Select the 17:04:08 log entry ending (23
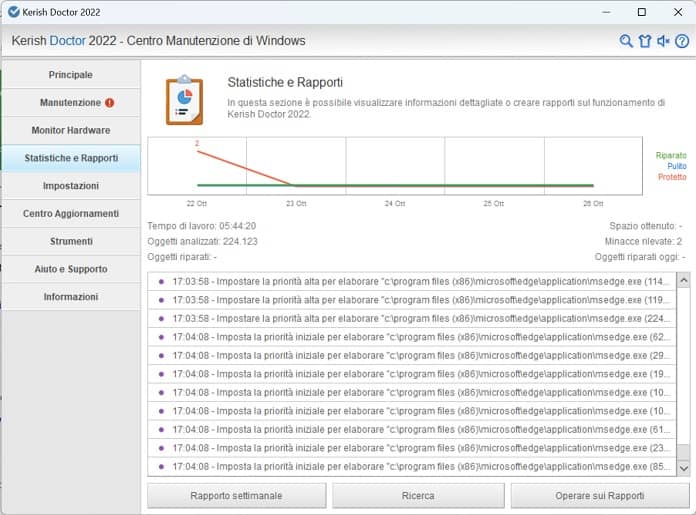696x515 pixels. click(411, 448)
